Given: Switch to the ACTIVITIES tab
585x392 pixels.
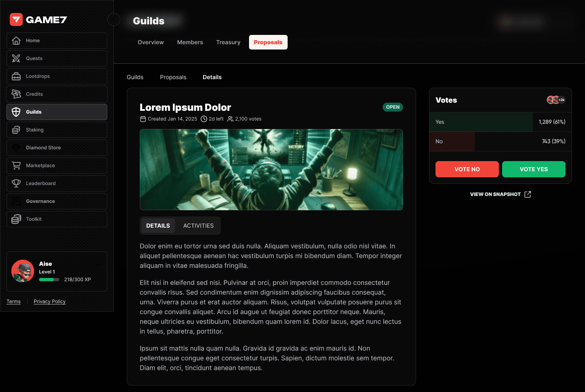Looking at the screenshot, I should (198, 226).
